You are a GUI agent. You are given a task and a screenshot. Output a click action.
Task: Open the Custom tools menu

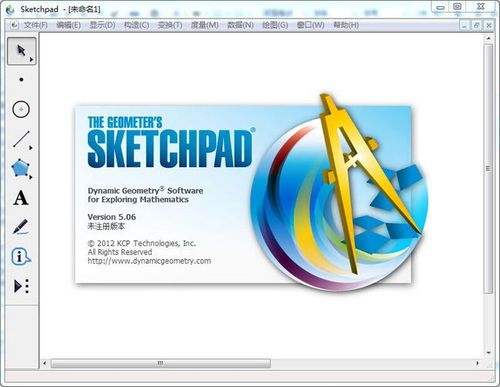point(22,286)
